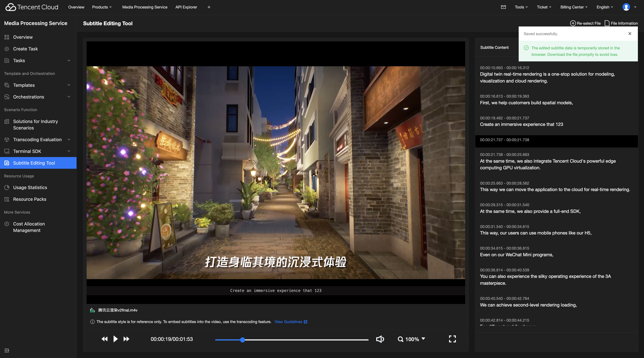Viewport: 644px width, 358px height.
Task: Select subtitle 'First, we help customers build spatial models'
Action: (x=526, y=102)
